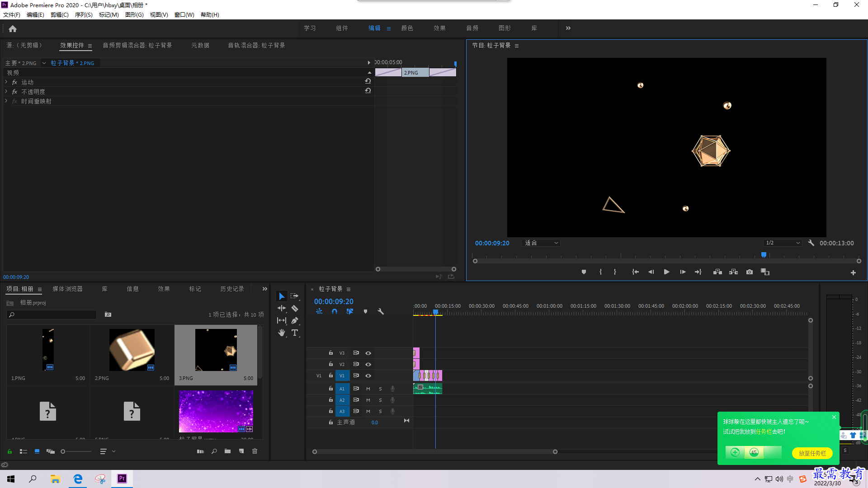
Task: Switch project panel to icon view
Action: click(37, 451)
